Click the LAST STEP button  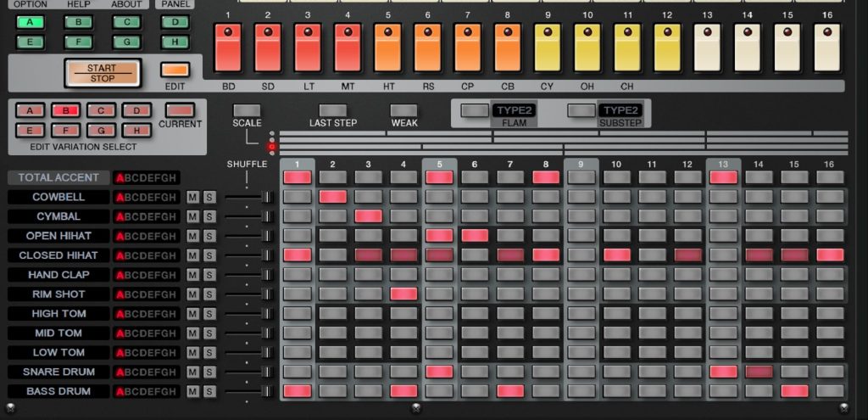332,110
